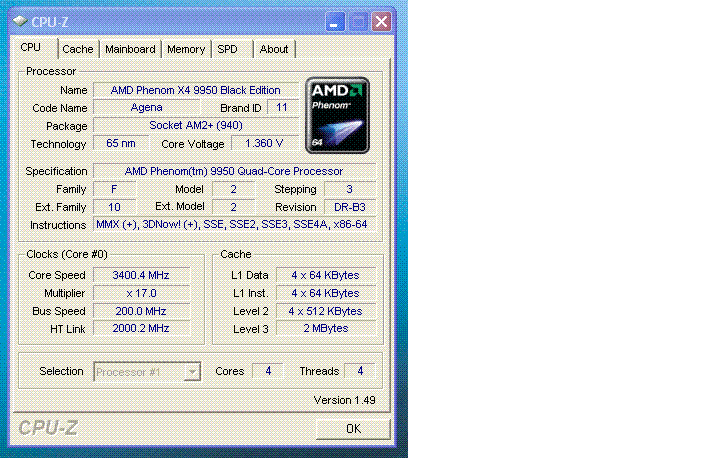Click the L1 Data cache value
Viewport: 720px width, 458px height.
[326, 275]
